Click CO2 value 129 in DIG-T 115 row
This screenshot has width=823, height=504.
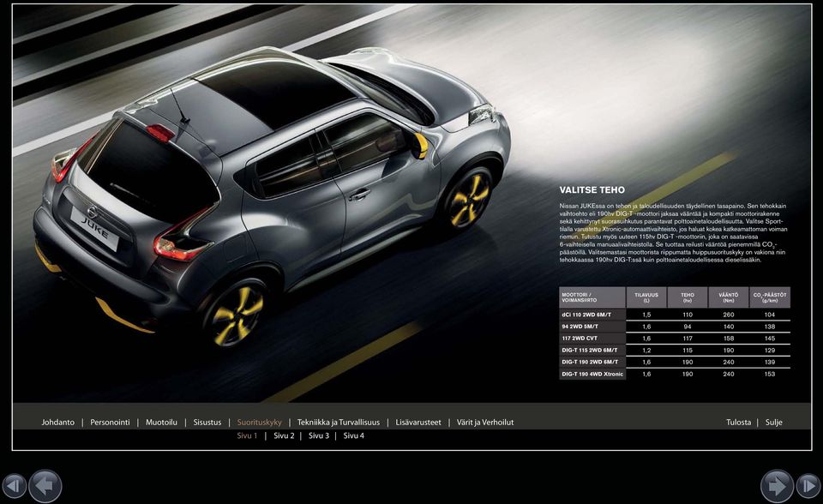click(770, 351)
